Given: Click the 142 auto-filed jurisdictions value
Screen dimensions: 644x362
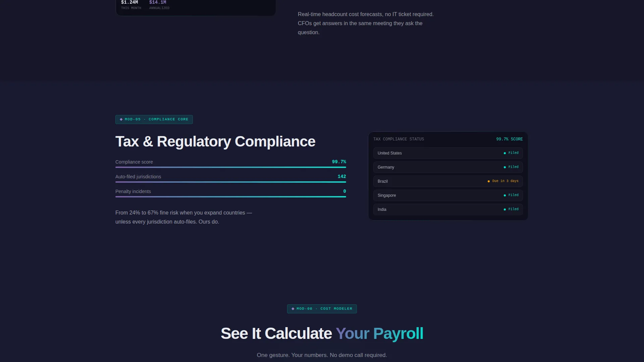Looking at the screenshot, I should pyautogui.click(x=342, y=177).
